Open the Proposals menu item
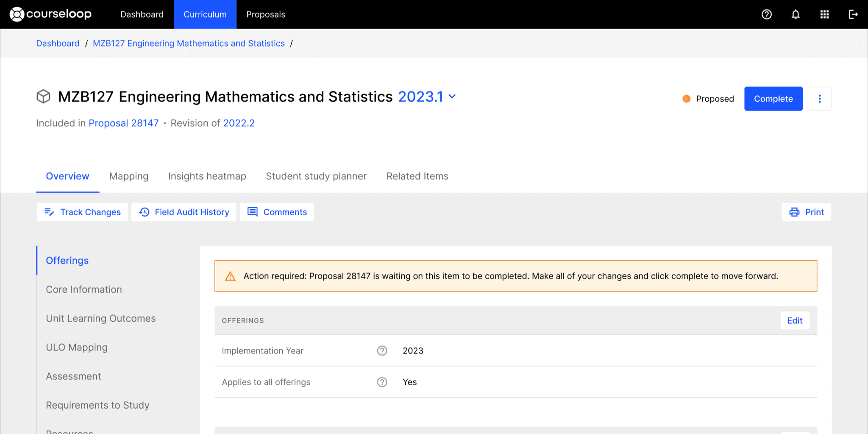Image resolution: width=868 pixels, height=434 pixels. [266, 14]
